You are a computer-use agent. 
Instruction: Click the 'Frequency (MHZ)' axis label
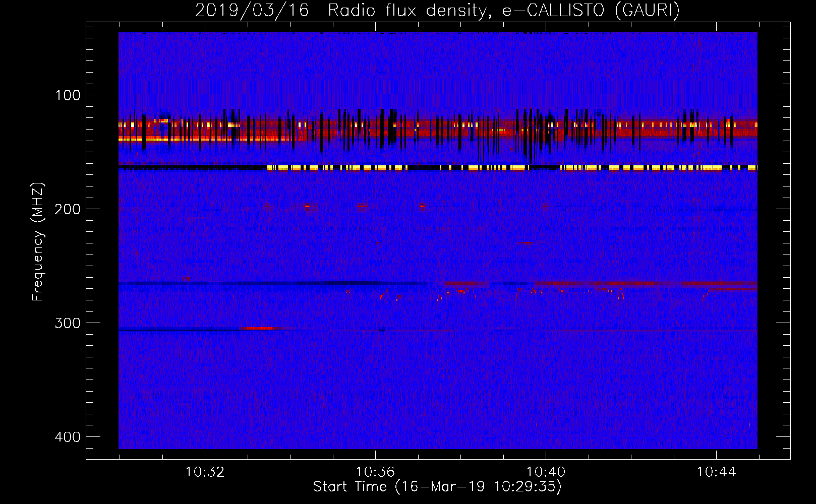tap(38, 242)
